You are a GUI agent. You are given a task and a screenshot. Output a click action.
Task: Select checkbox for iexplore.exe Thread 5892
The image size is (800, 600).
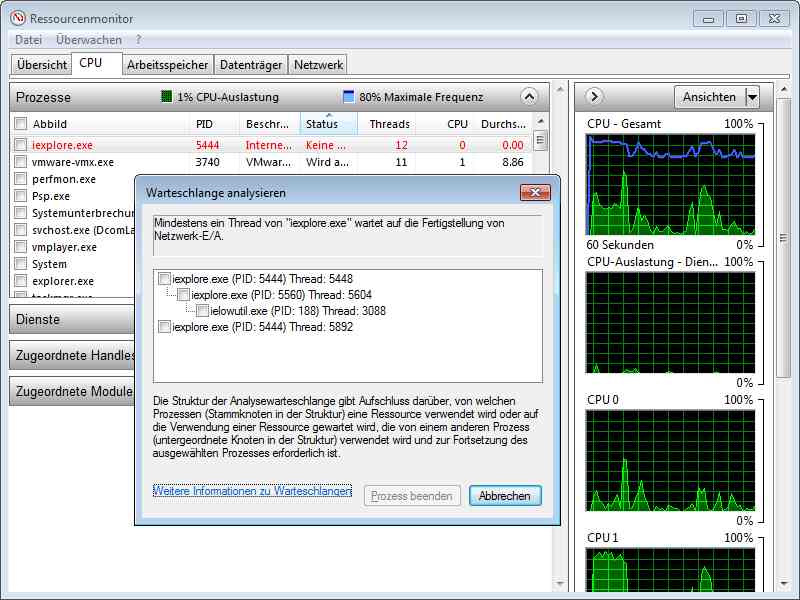[165, 327]
